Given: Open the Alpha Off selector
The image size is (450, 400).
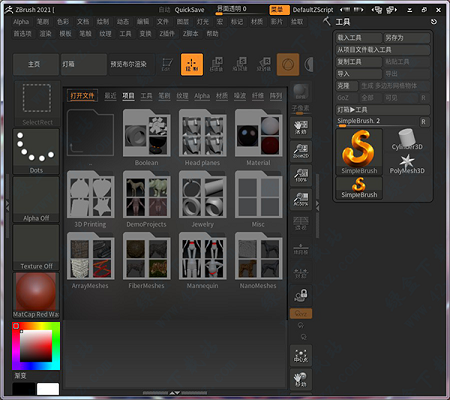Looking at the screenshot, I should 36,199.
